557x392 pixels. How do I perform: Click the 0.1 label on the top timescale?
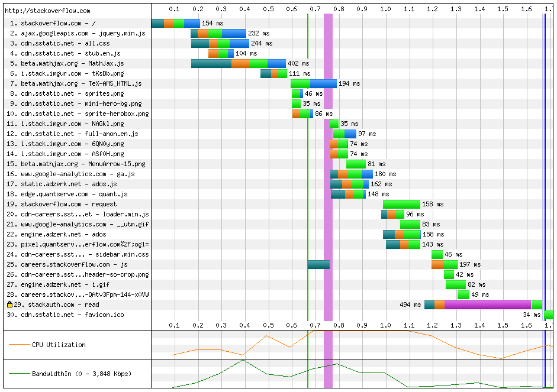coord(175,9)
